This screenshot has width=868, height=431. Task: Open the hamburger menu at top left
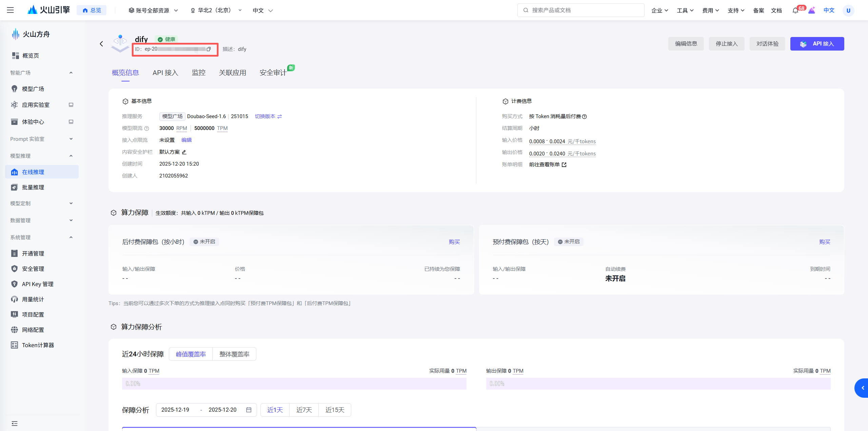pyautogui.click(x=10, y=10)
